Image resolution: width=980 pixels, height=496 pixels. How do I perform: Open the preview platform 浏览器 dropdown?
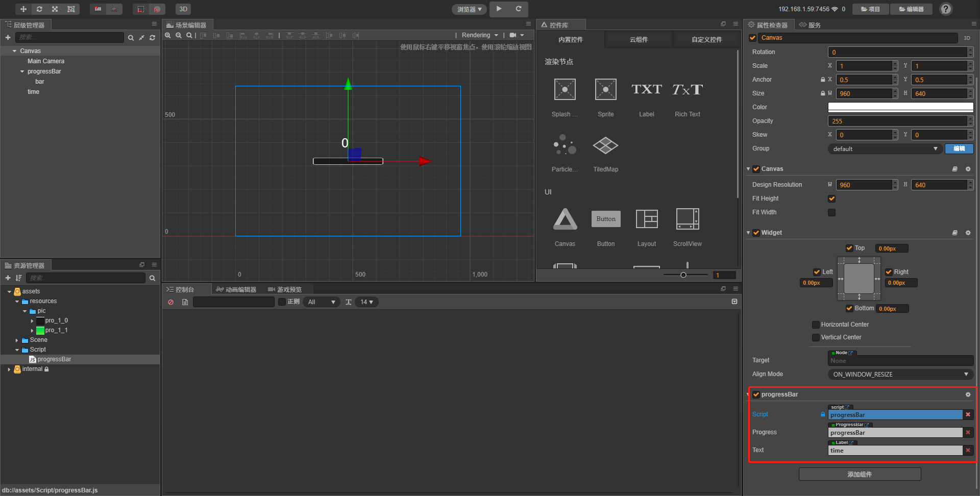[x=469, y=9]
